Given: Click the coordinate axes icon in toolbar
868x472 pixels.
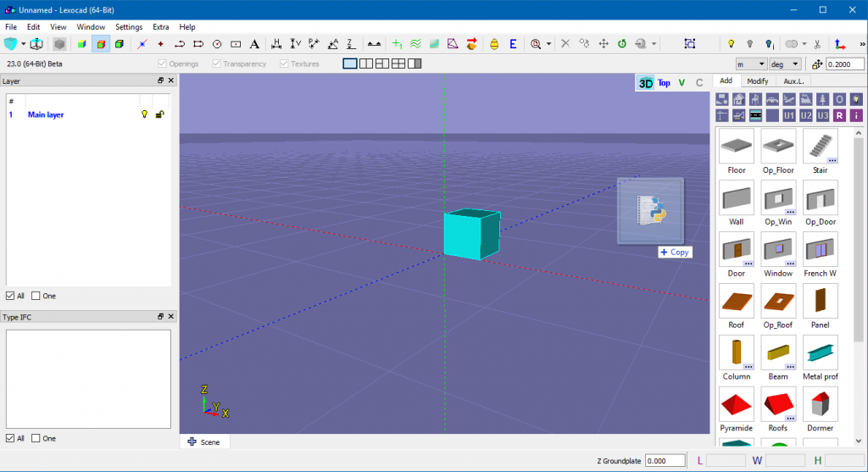Looking at the screenshot, I should point(840,44).
